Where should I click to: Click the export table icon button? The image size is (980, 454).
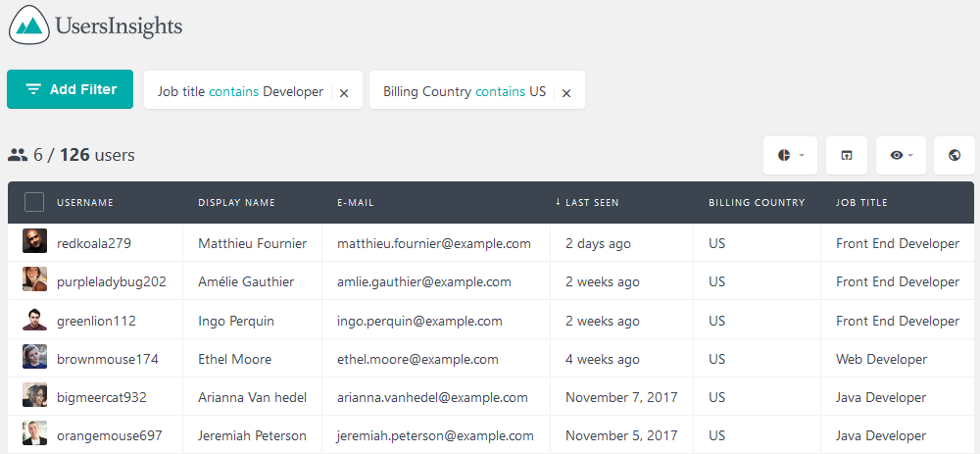pyautogui.click(x=847, y=155)
